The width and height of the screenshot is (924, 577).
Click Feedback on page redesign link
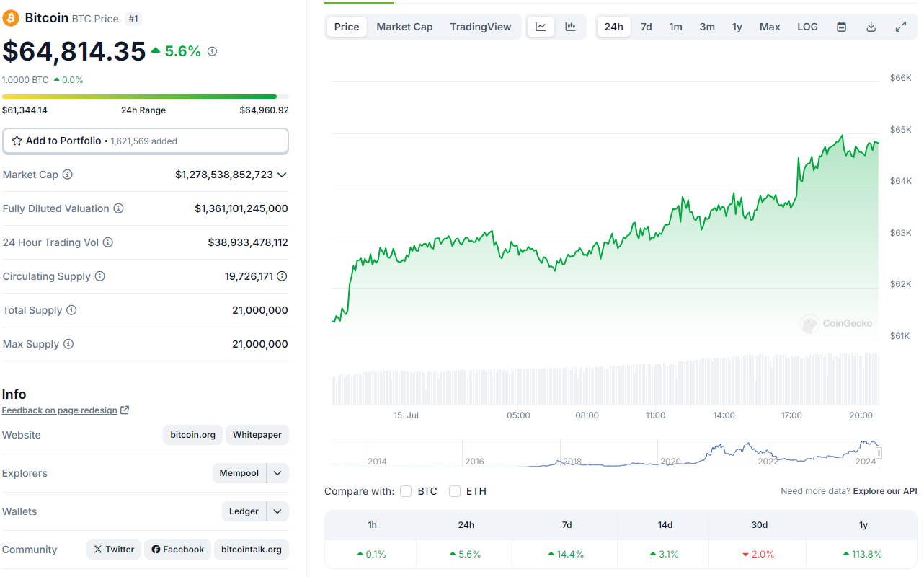pyautogui.click(x=59, y=410)
